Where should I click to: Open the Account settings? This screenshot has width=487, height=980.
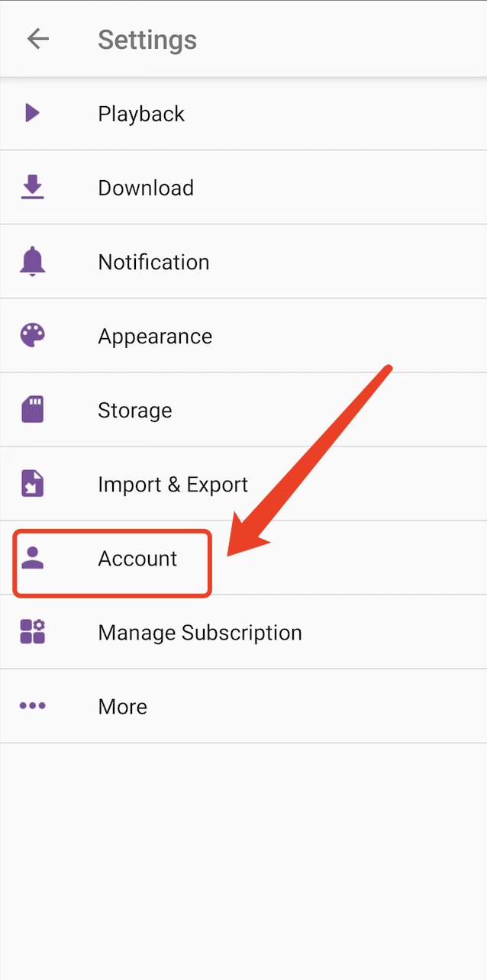[x=137, y=558]
